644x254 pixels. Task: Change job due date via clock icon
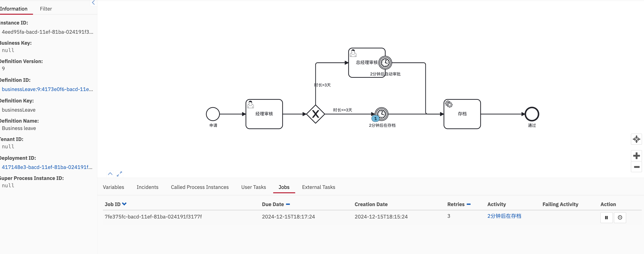(620, 217)
